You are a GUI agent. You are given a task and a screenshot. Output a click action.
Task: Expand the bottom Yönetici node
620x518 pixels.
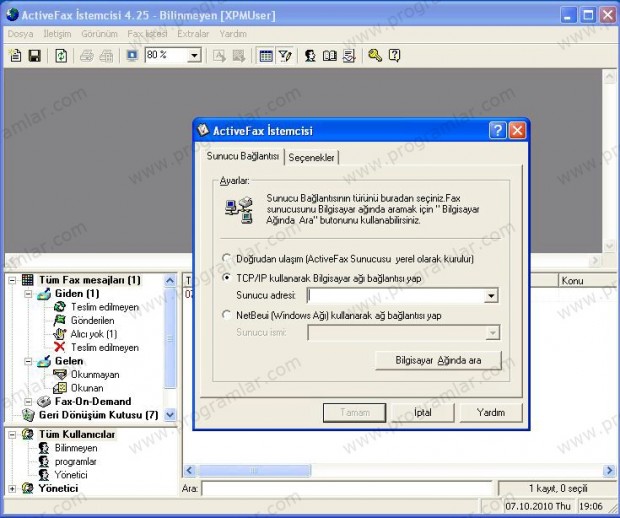point(12,489)
